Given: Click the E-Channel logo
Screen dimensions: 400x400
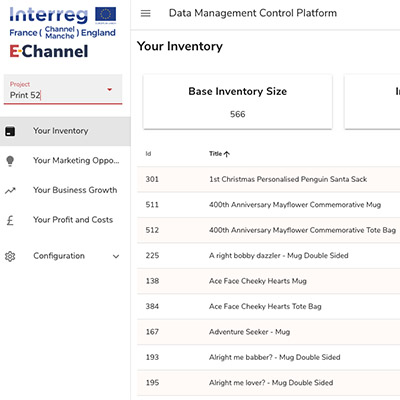Looking at the screenshot, I should [49, 51].
